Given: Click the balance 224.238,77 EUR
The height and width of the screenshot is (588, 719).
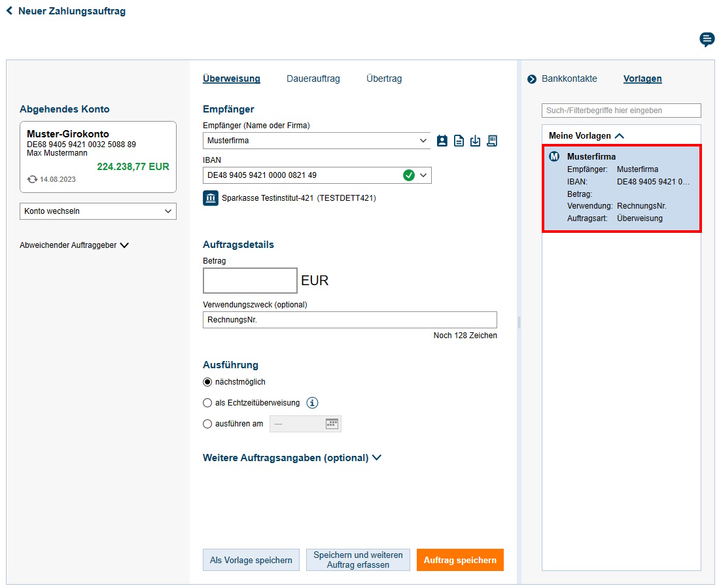Looking at the screenshot, I should point(133,167).
